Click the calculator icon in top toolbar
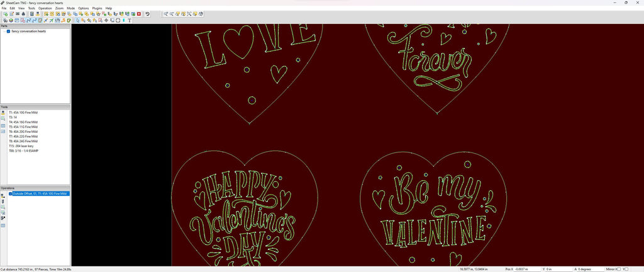Viewport: 644px width, 272px height. click(31, 14)
